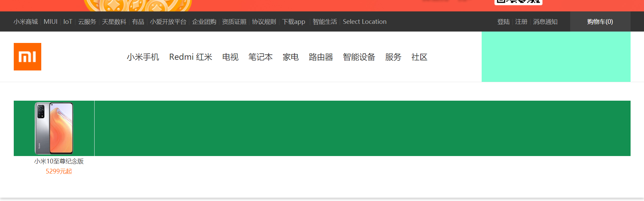
Task: Click 登陆 to sign in
Action: [503, 22]
